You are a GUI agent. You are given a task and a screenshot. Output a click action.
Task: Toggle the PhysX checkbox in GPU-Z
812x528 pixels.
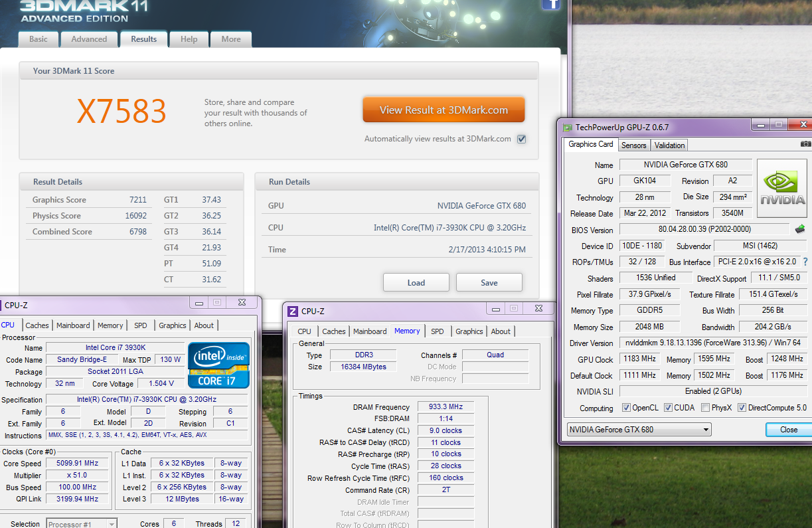click(706, 408)
